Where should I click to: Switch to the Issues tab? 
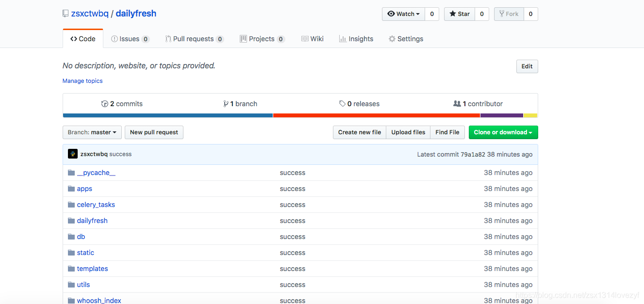pyautogui.click(x=130, y=39)
